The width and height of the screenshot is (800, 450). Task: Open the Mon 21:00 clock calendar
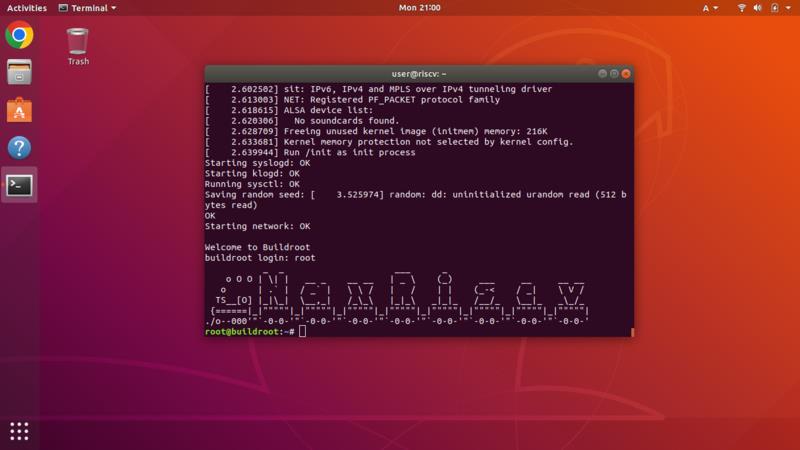[419, 8]
